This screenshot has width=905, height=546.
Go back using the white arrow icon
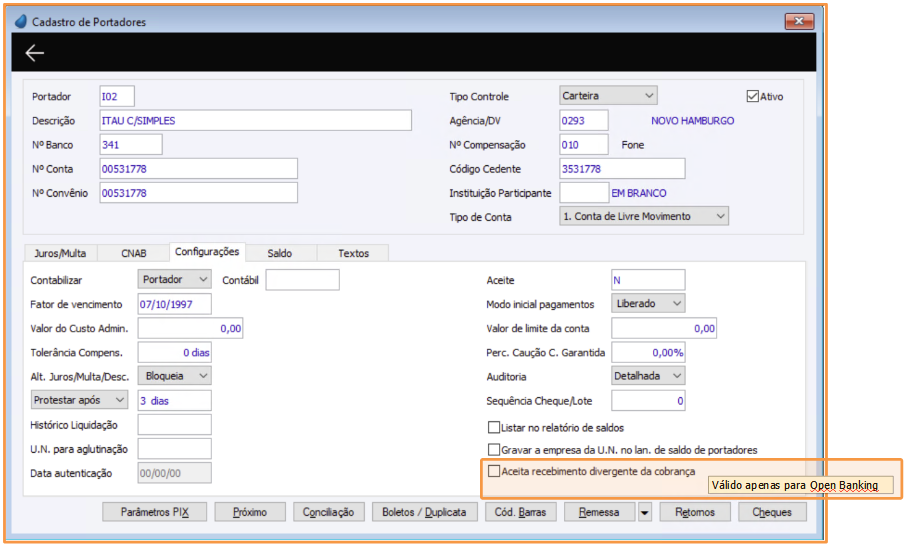(x=35, y=53)
